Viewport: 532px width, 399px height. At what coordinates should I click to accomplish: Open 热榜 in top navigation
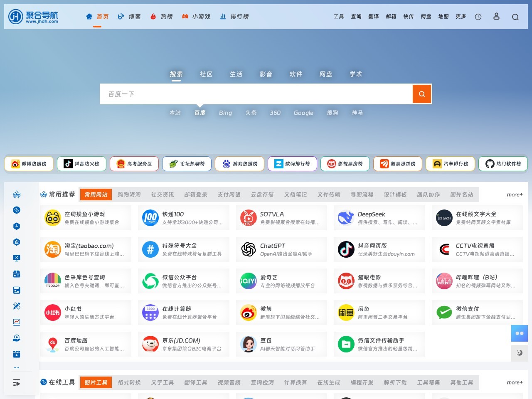pos(161,17)
